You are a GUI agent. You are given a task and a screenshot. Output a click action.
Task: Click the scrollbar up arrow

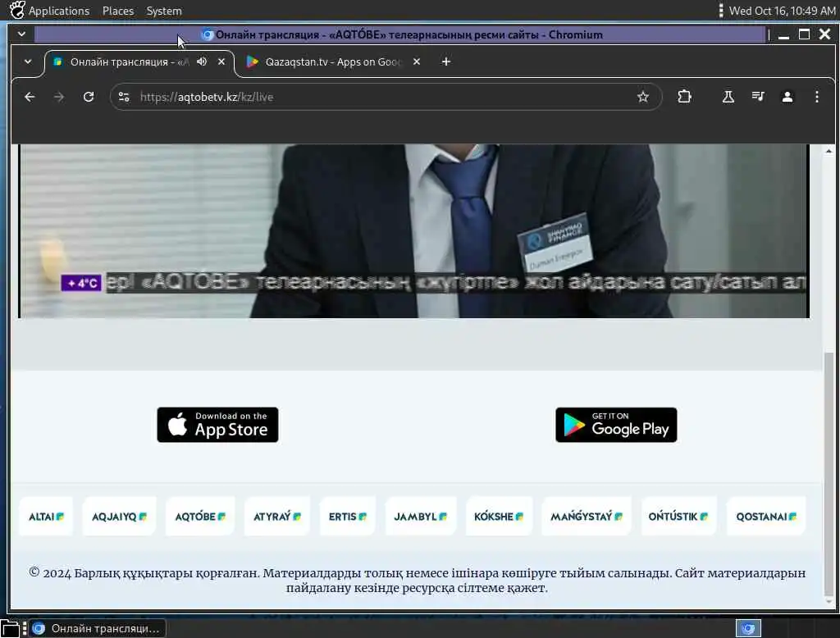point(829,151)
